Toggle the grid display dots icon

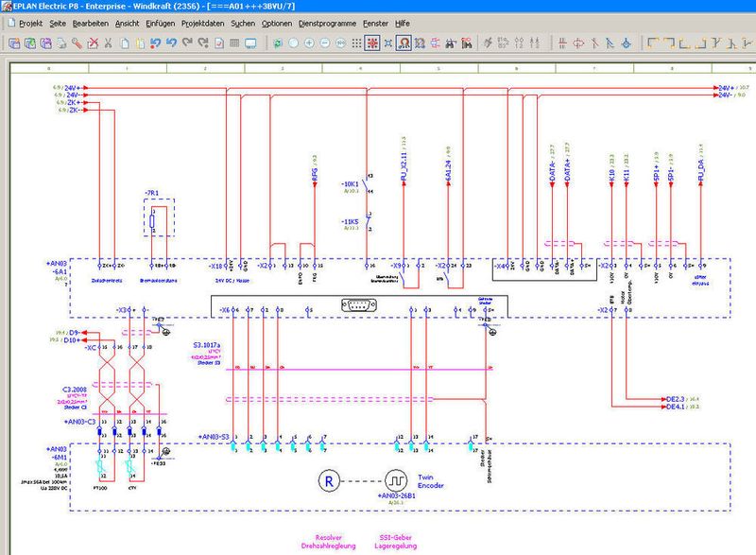[x=356, y=43]
